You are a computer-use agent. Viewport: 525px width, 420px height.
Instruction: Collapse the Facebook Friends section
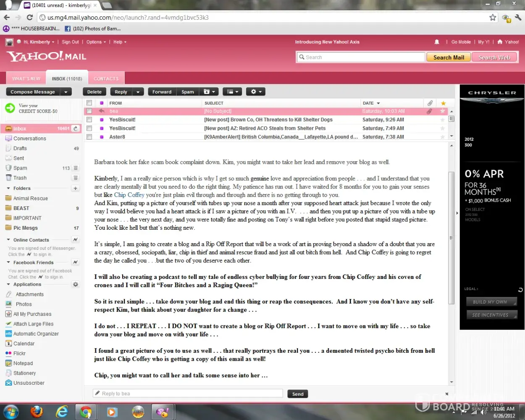click(x=8, y=262)
